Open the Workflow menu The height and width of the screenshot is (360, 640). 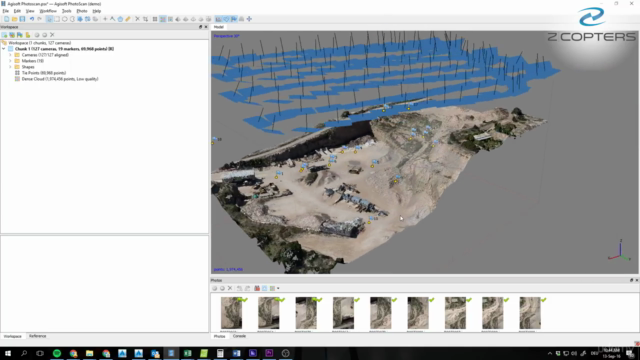(48, 11)
